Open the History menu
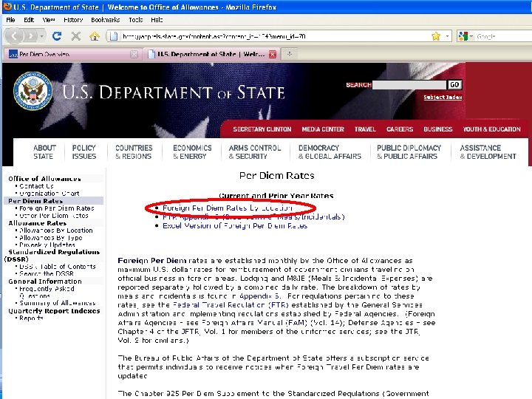This screenshot has width=532, height=399. click(x=73, y=20)
